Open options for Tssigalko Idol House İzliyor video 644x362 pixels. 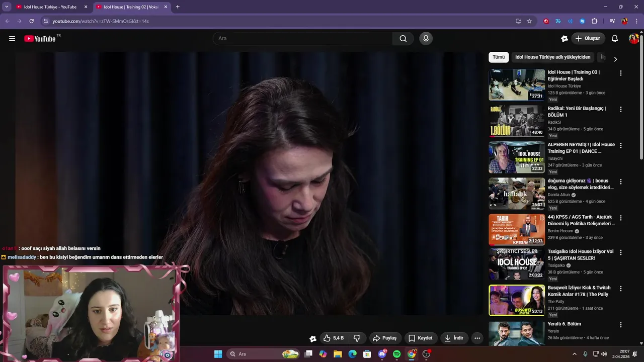[x=620, y=252]
